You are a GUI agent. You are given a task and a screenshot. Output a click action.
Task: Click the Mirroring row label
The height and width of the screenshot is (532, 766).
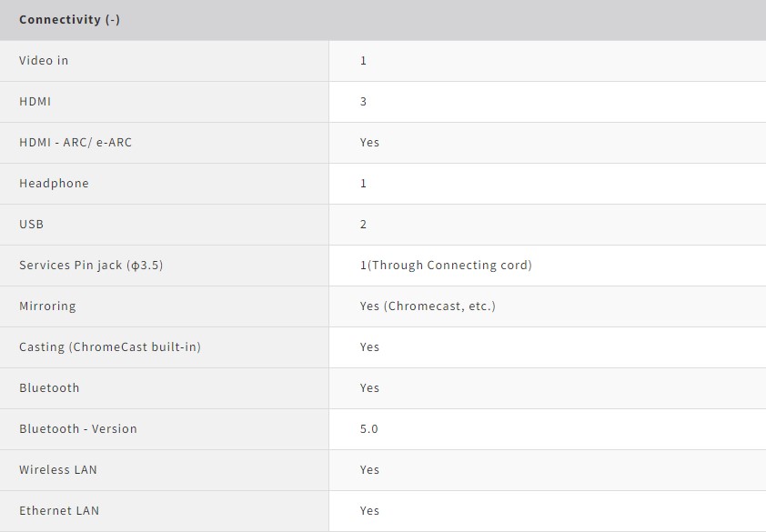coord(47,306)
